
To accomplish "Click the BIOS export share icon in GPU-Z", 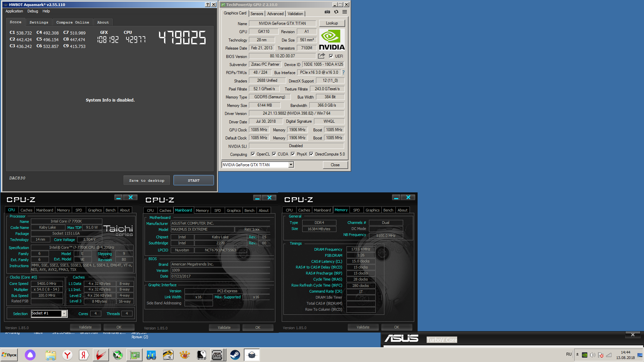I will 322,56.
